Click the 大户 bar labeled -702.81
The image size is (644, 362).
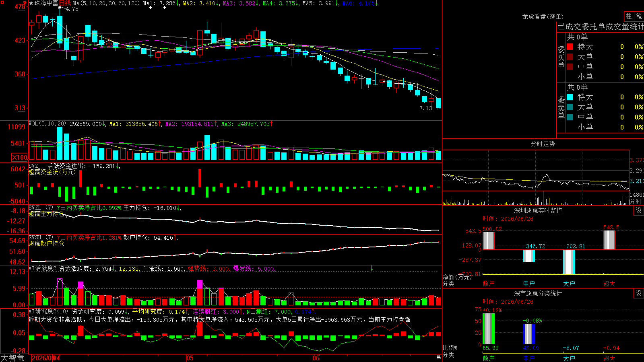(x=569, y=262)
